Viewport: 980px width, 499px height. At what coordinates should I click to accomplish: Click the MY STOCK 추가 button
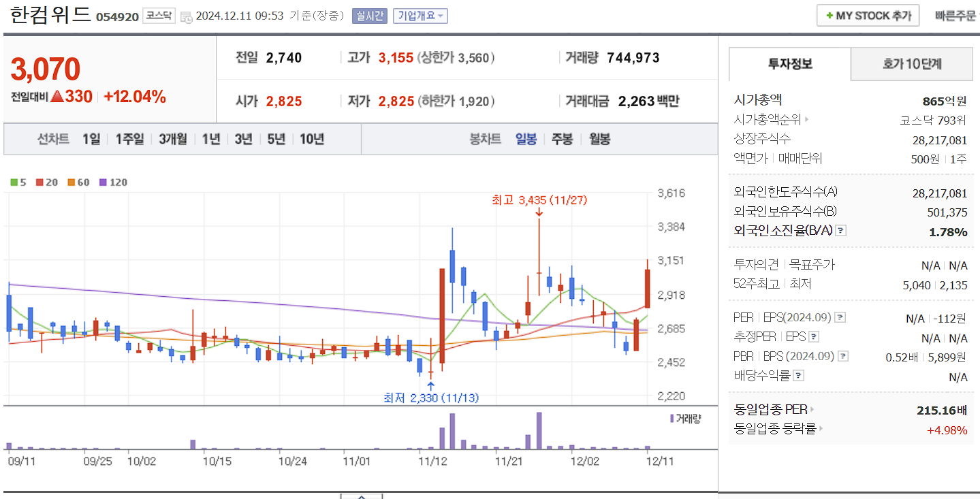pyautogui.click(x=868, y=15)
